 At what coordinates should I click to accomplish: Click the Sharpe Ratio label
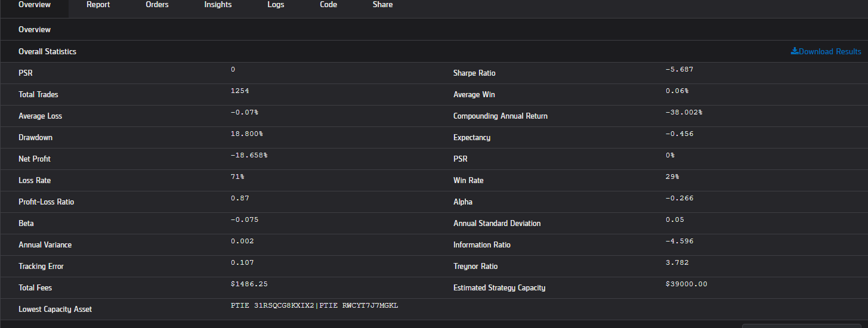tap(474, 73)
